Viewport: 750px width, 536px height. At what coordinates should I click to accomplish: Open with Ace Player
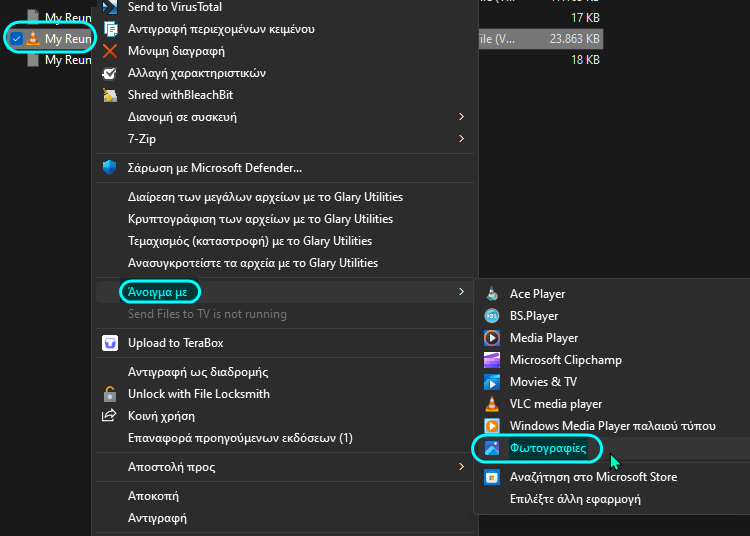[614, 294]
